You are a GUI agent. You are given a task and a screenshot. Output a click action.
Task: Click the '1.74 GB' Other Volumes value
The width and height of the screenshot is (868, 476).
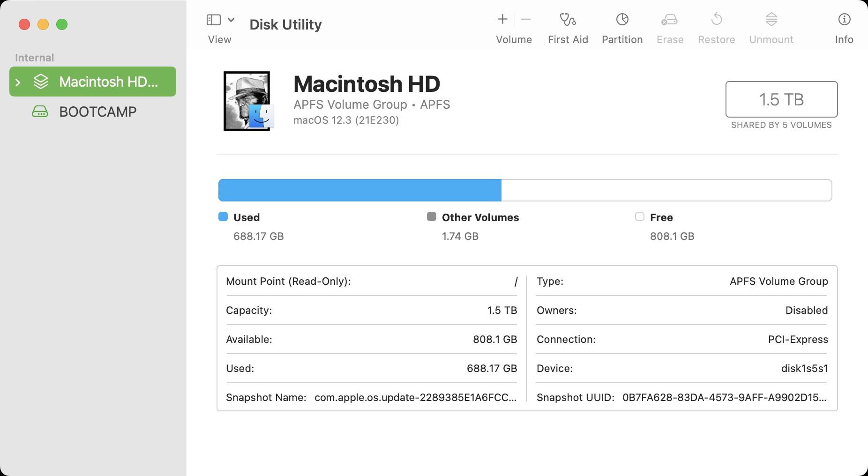[x=460, y=236]
